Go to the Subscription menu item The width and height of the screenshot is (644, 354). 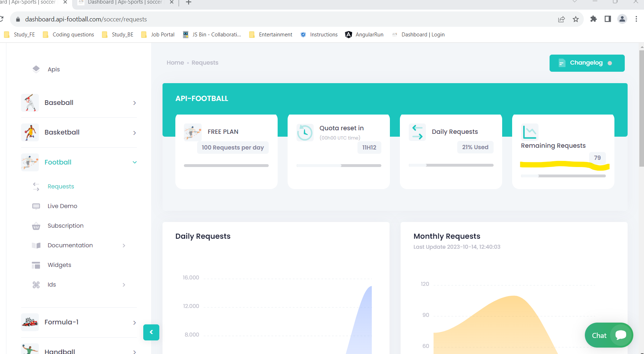pos(66,226)
